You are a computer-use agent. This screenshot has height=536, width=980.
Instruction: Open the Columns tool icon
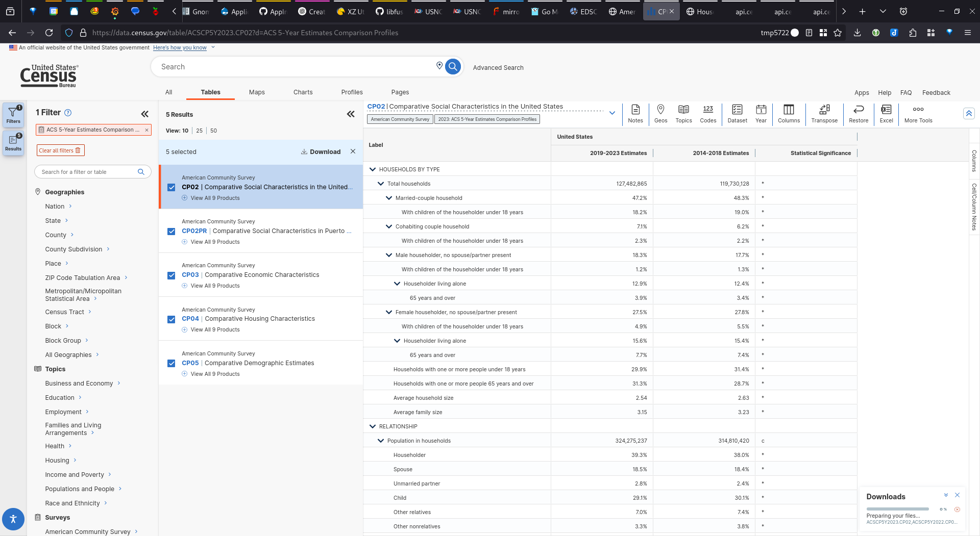789,113
